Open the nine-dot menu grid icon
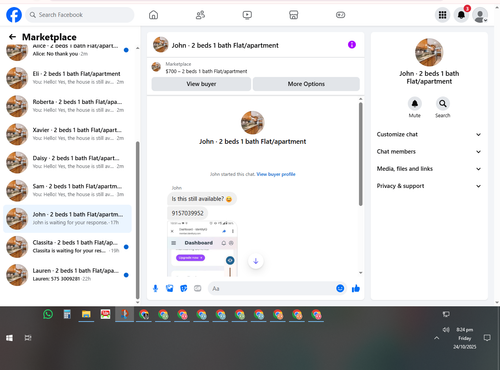 pyautogui.click(x=442, y=15)
